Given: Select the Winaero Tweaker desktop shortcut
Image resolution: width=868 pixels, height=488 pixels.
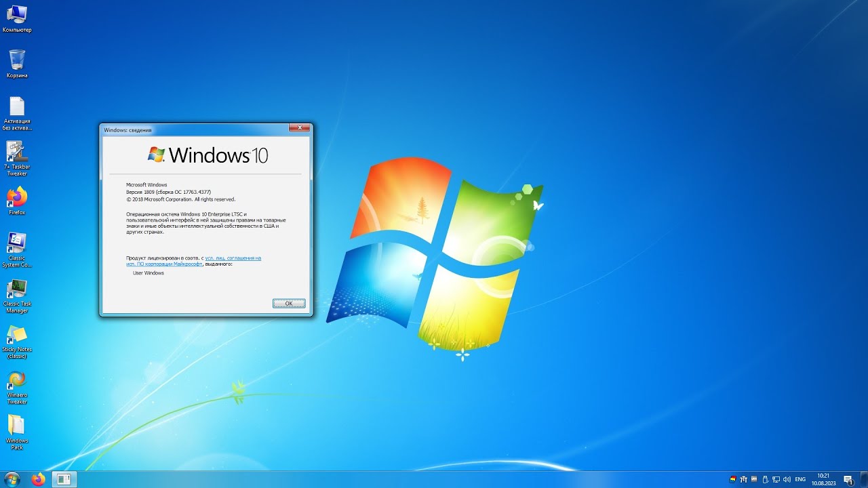Looking at the screenshot, I should tap(17, 387).
